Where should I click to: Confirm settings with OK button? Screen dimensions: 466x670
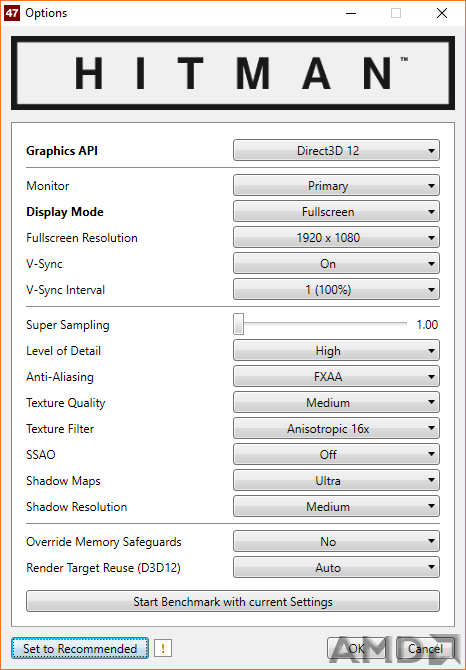356,649
